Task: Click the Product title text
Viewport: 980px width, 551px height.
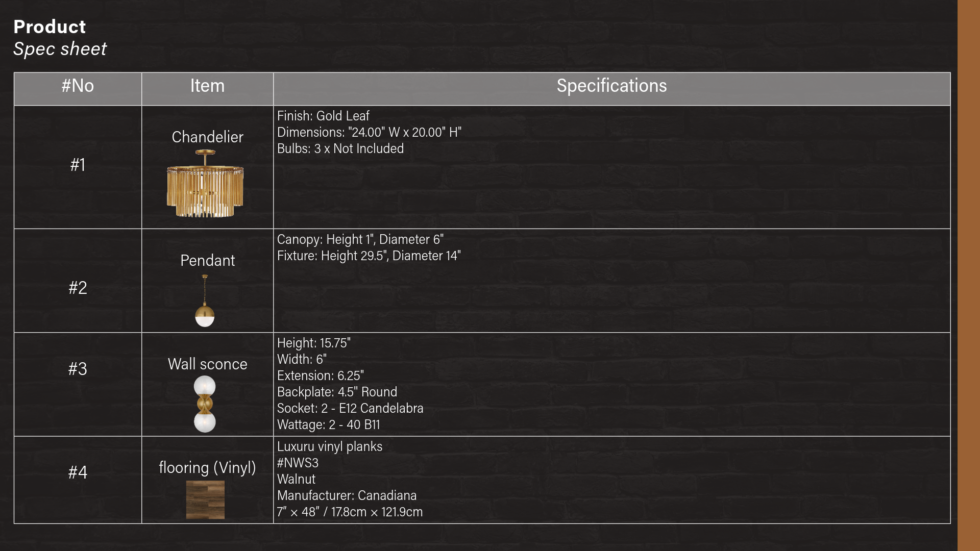Action: (x=50, y=27)
